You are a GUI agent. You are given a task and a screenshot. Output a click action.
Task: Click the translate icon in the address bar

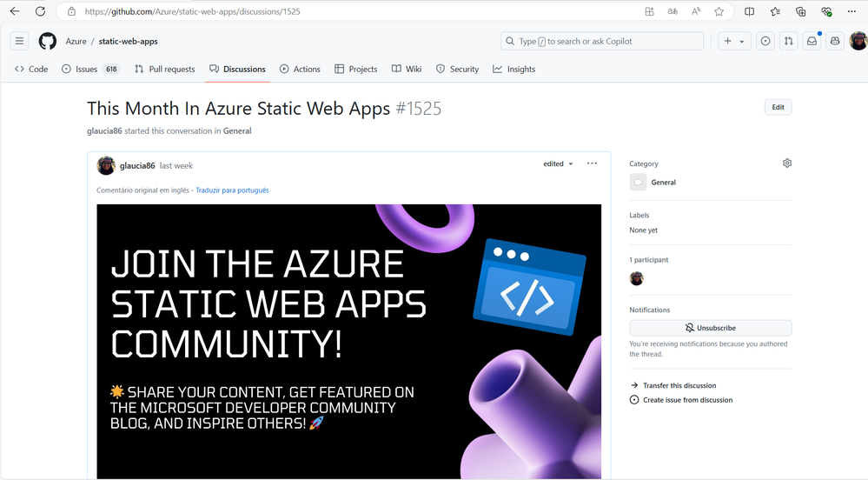tap(673, 11)
